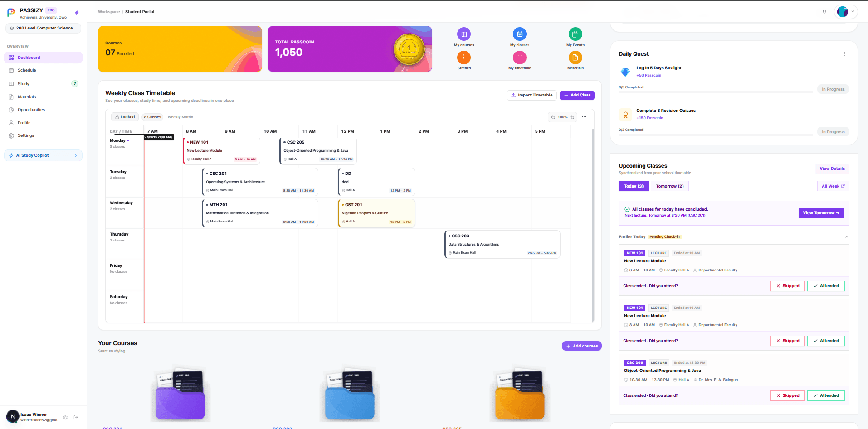Open Opportunities in the sidebar
Screen dimensions: 868x429
click(44, 110)
